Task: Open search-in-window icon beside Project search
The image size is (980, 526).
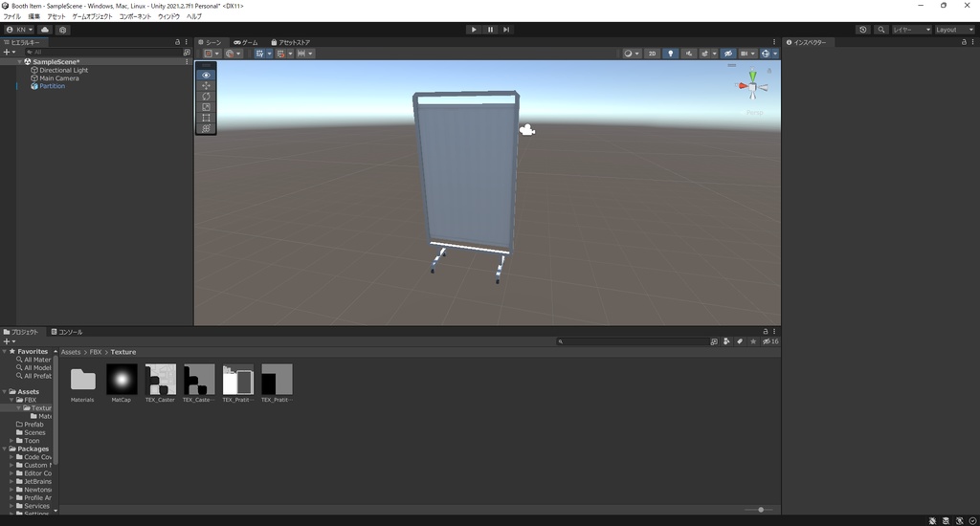Action: click(714, 341)
